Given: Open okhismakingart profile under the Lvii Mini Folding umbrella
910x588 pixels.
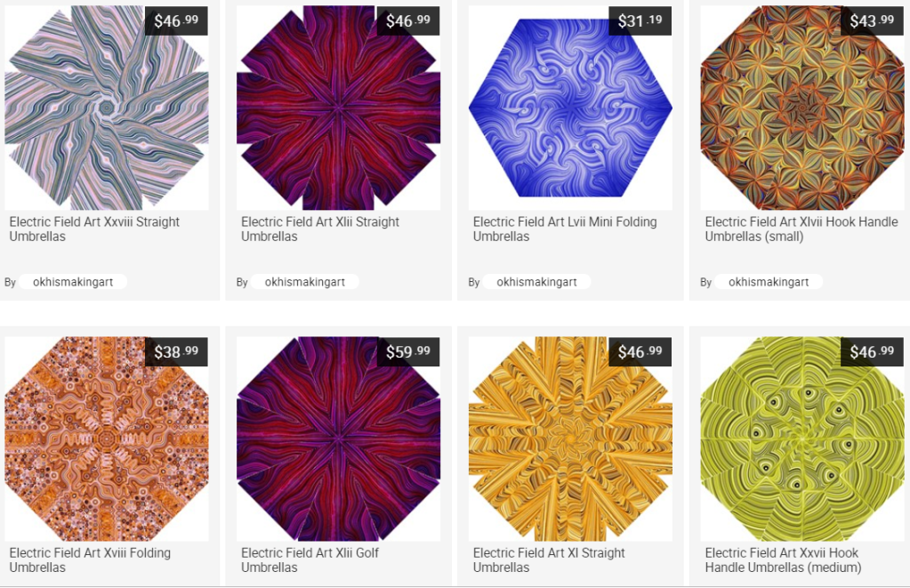Looking at the screenshot, I should pyautogui.click(x=536, y=282).
